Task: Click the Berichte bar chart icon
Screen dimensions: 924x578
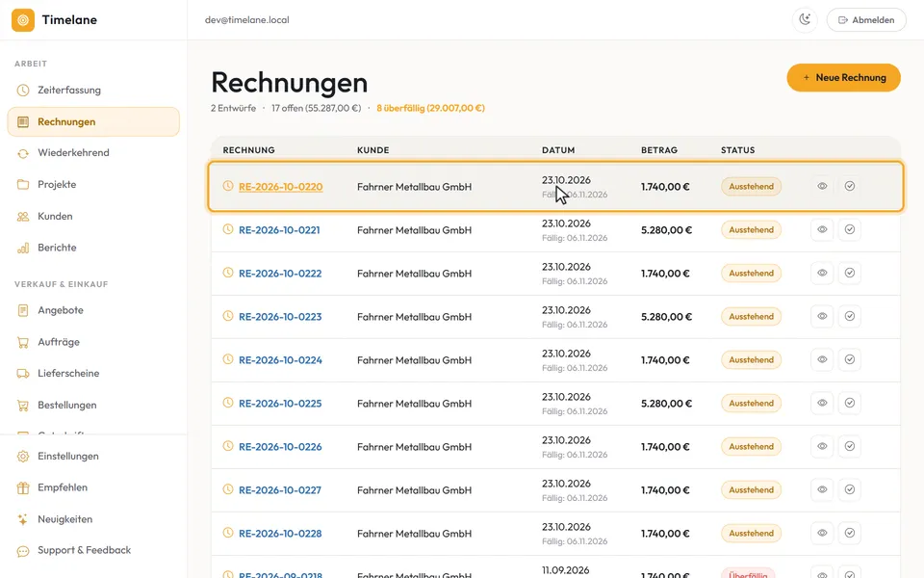Action: tap(23, 248)
